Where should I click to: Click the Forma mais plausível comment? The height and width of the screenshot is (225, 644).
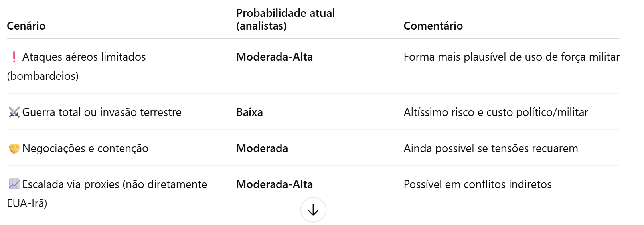click(511, 57)
